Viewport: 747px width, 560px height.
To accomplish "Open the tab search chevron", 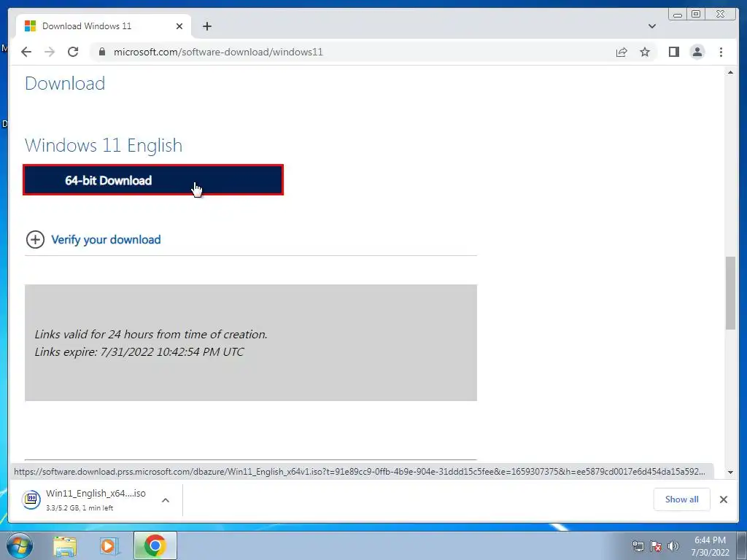I will click(x=652, y=26).
